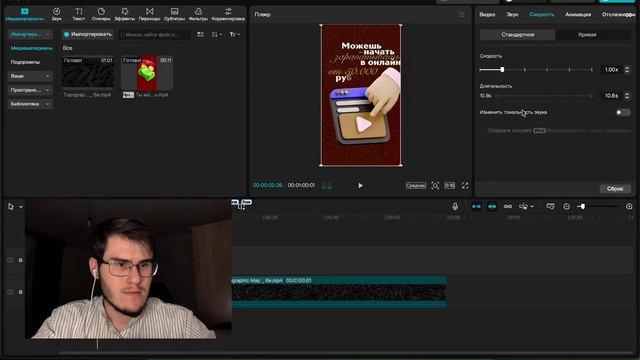Click the preview focus frame icon
The height and width of the screenshot is (360, 640).
click(x=435, y=186)
